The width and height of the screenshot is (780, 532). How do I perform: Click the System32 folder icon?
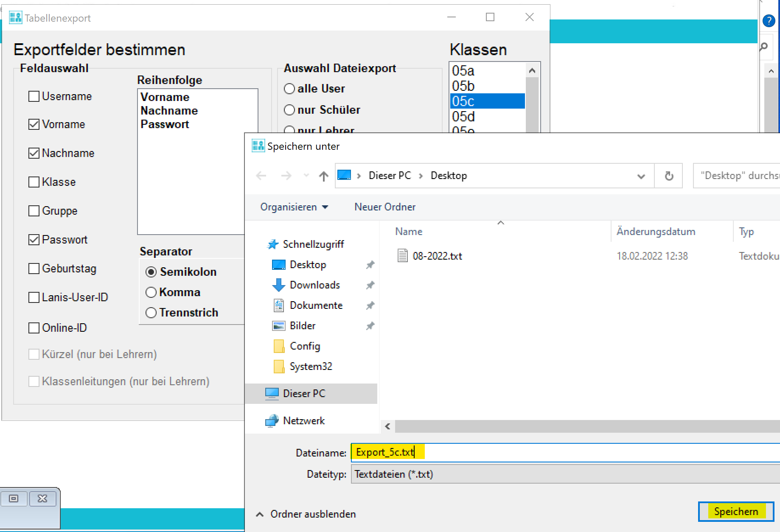[x=279, y=367]
